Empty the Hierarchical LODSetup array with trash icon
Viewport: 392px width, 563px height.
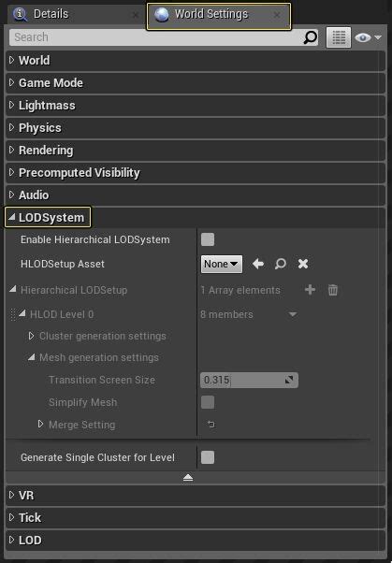[333, 290]
